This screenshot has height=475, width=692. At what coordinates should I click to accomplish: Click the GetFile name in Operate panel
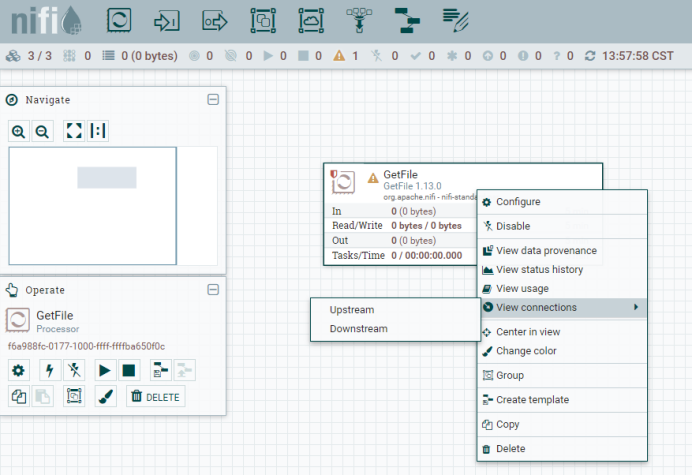[x=55, y=316]
